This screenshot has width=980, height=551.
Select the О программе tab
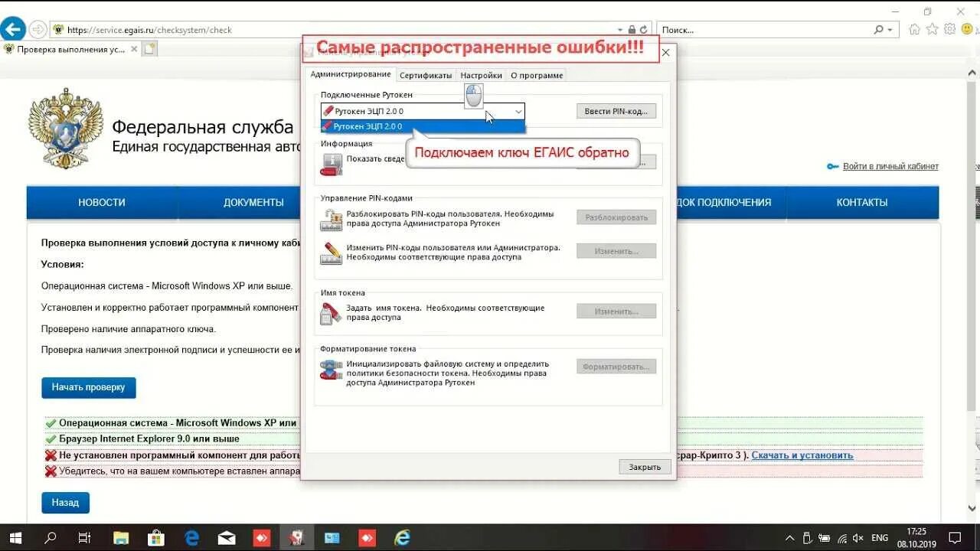(x=537, y=75)
